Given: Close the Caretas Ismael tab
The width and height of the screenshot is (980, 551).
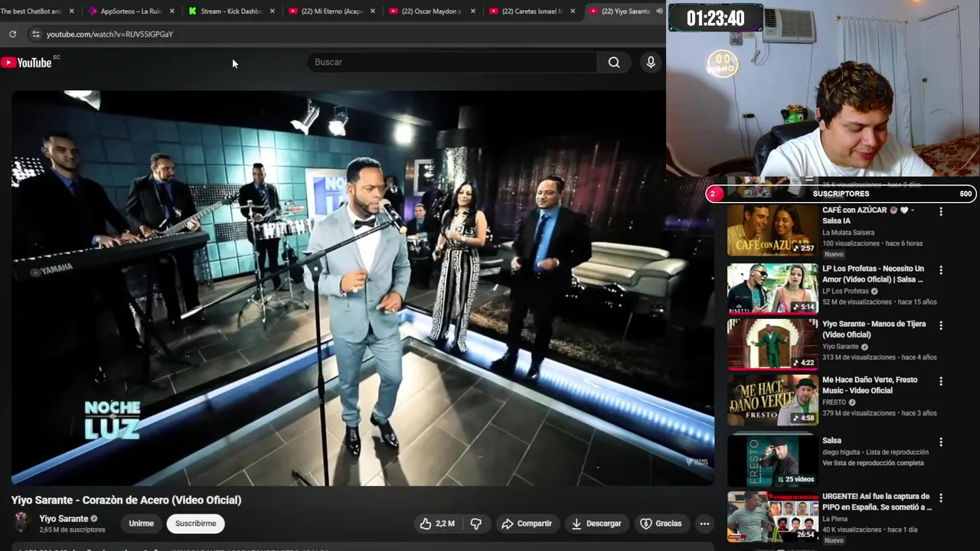Looking at the screenshot, I should [x=573, y=11].
